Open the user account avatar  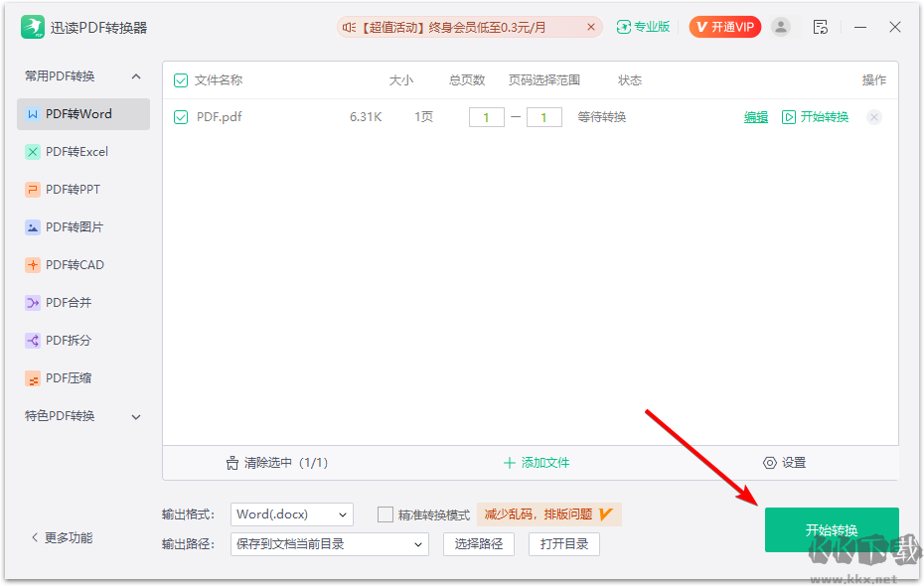(781, 27)
